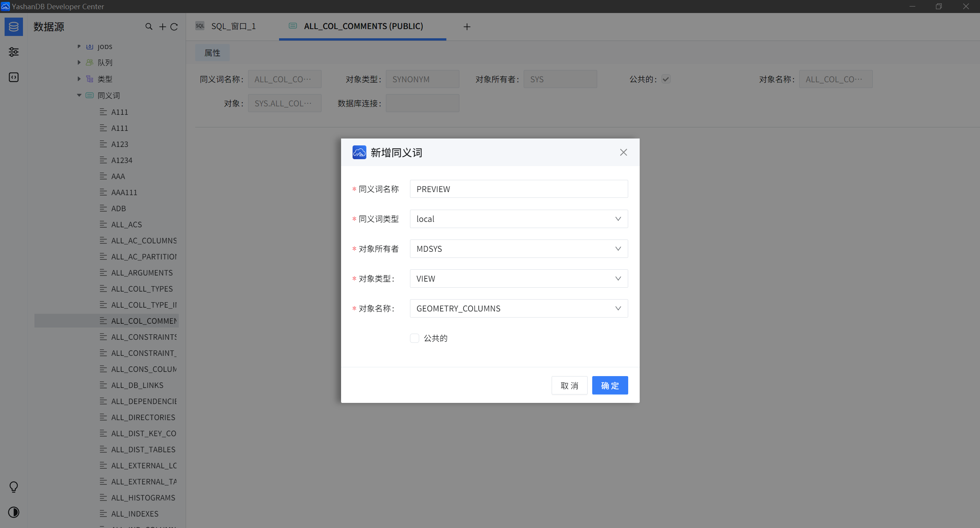Click the jobs node icon

90,46
